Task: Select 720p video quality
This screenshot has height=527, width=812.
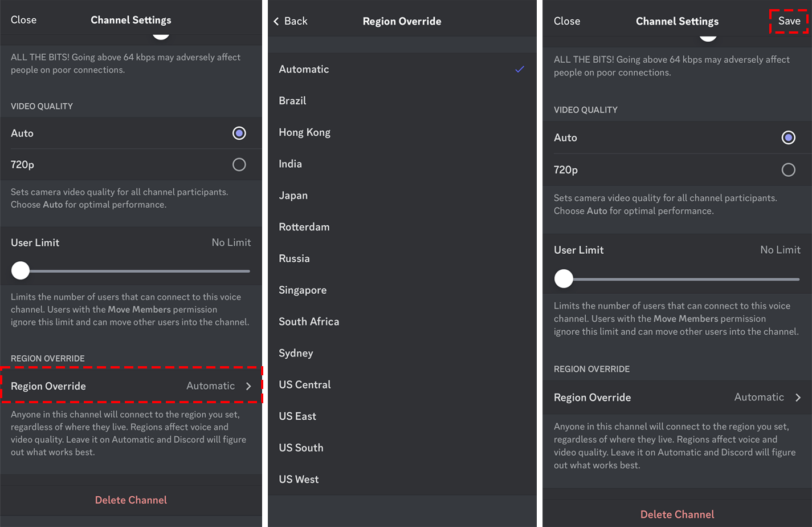Action: [x=239, y=164]
